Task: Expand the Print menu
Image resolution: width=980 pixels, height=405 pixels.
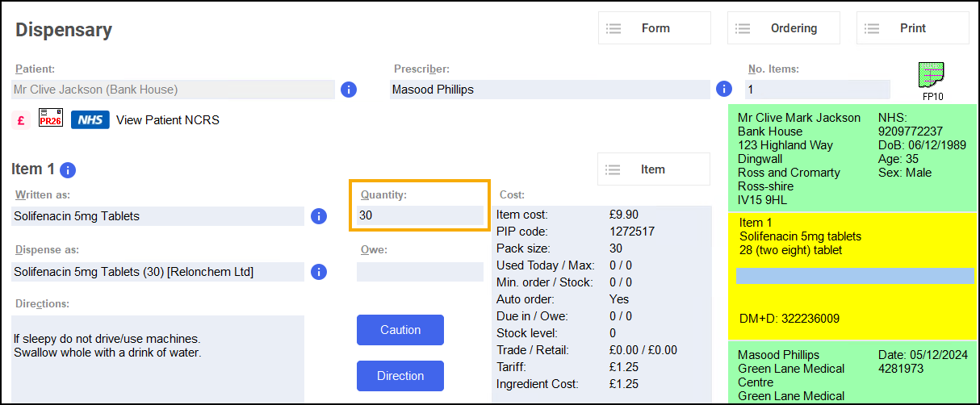Action: pos(912,28)
